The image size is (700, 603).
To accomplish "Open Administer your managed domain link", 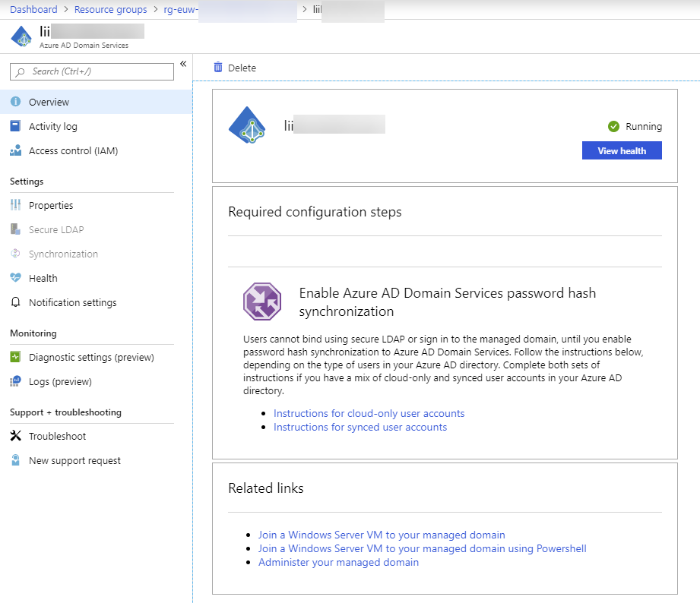I will (x=338, y=563).
